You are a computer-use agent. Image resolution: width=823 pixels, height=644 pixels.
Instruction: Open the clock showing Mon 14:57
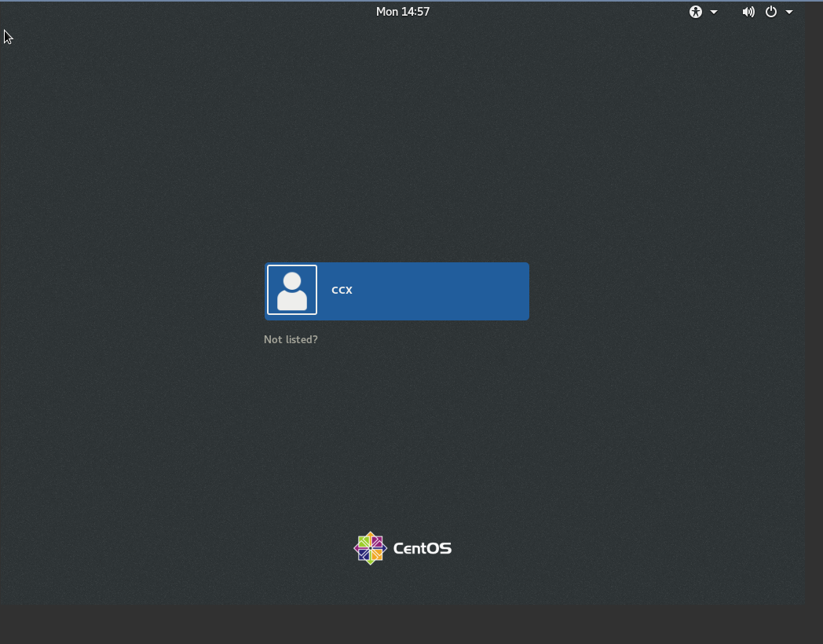[x=403, y=12]
